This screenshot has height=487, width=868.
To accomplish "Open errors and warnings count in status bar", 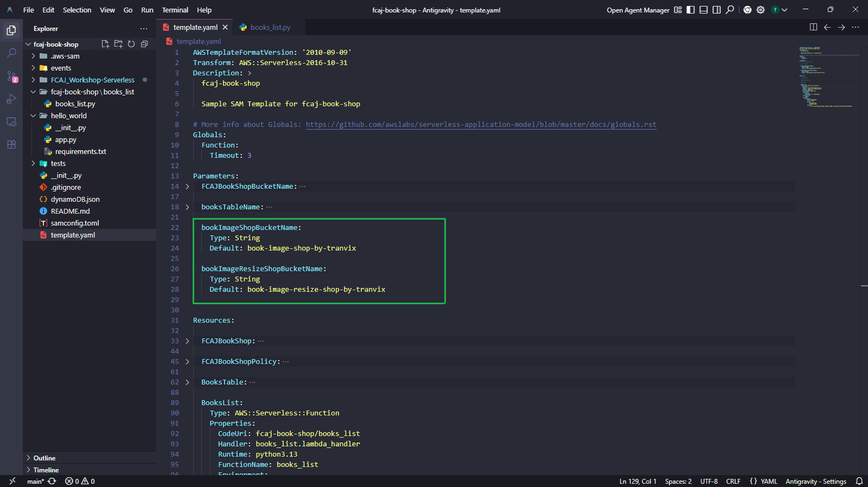I will pyautogui.click(x=80, y=481).
